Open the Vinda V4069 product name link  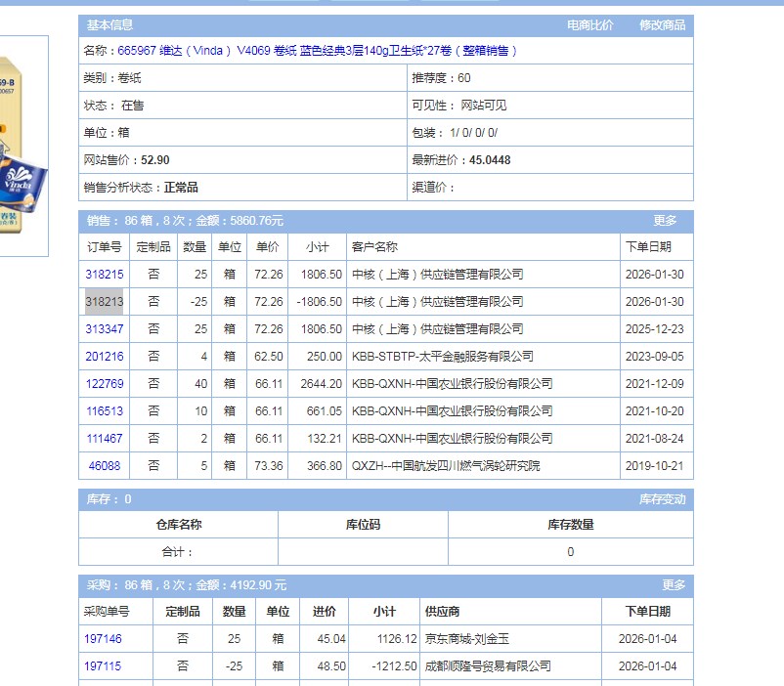point(317,51)
